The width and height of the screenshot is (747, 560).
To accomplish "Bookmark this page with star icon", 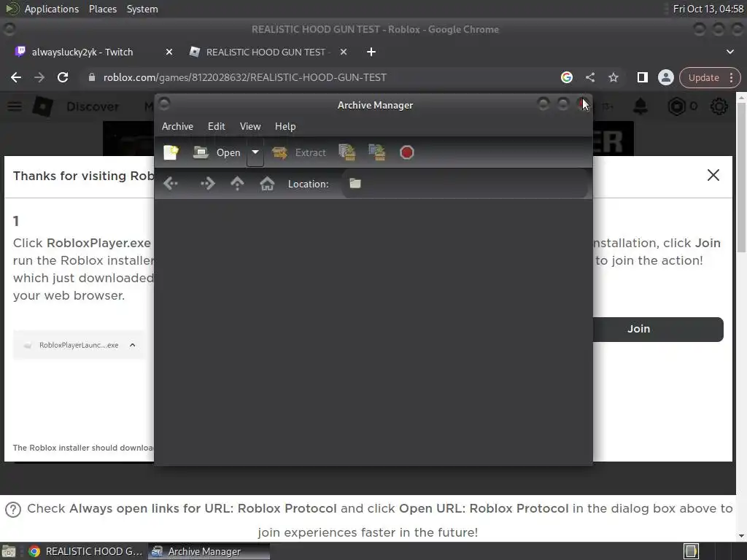I will click(613, 77).
